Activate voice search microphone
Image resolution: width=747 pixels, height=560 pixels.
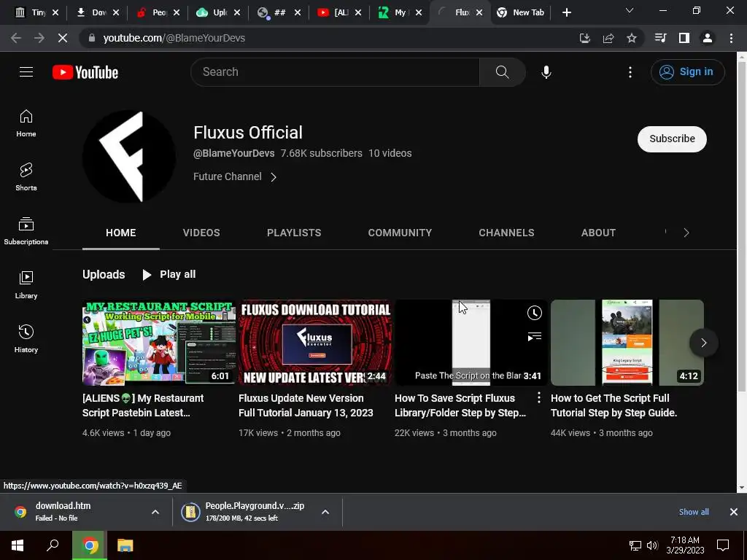[546, 72]
